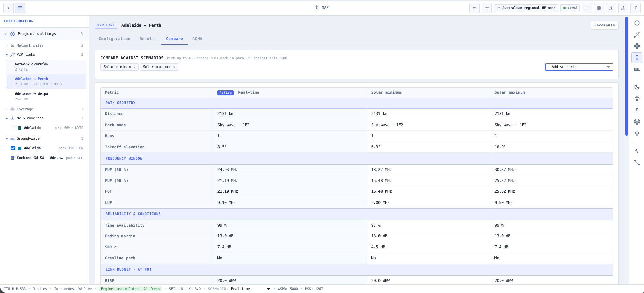644x293 pixels.
Task: Click the MAP icon at the top center
Action: (x=317, y=7)
